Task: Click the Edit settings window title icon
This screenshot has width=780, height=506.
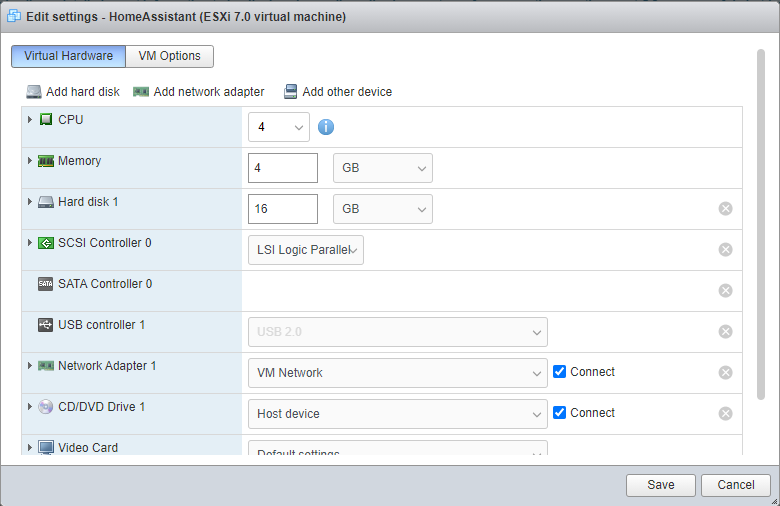Action: (14, 16)
